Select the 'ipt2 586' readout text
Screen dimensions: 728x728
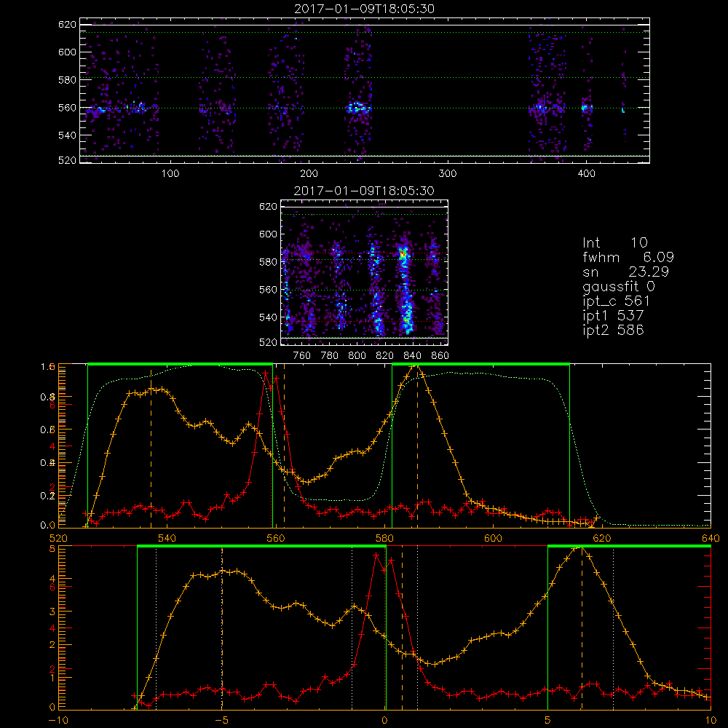click(613, 330)
